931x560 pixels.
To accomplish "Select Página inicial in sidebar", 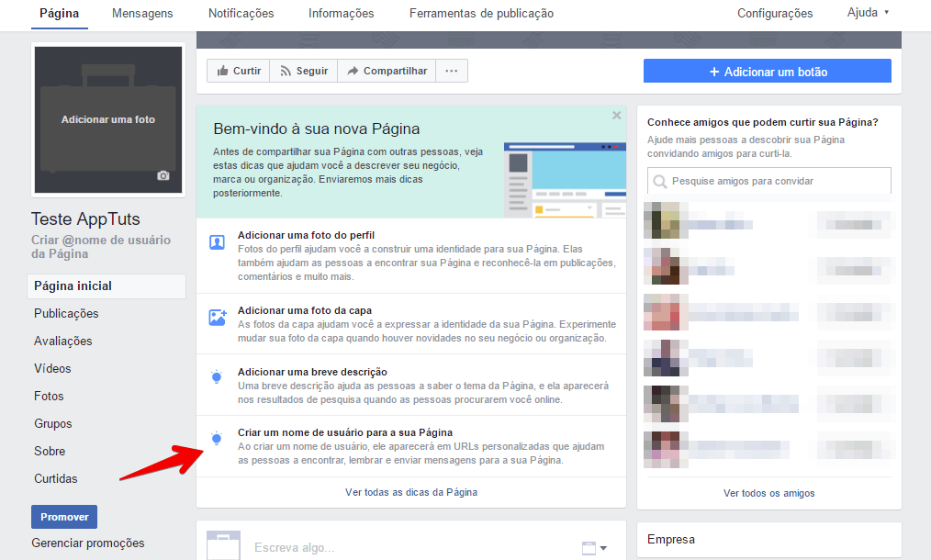I will coord(107,286).
